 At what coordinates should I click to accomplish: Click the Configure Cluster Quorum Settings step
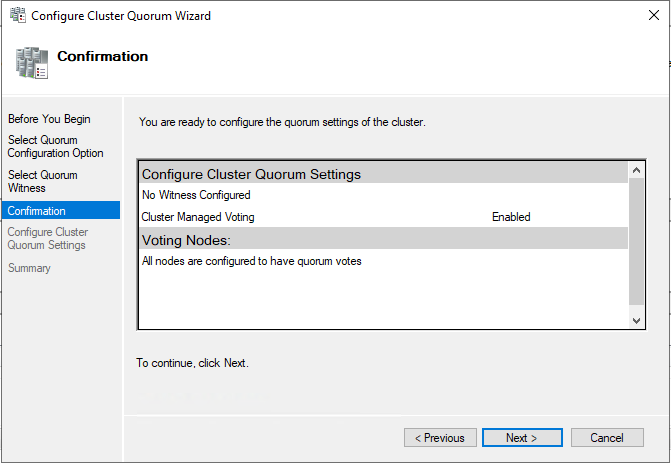click(x=48, y=238)
